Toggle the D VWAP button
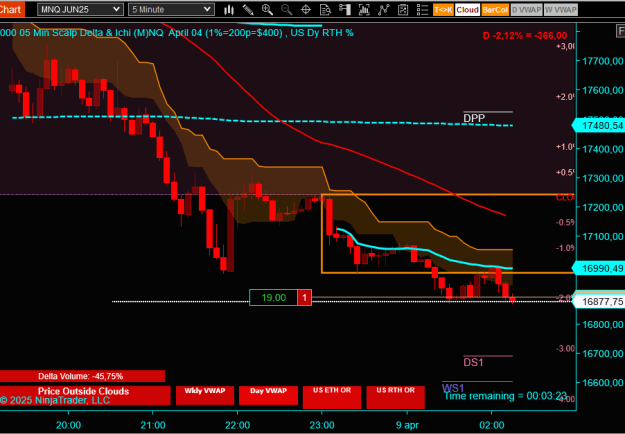Image resolution: width=625 pixels, height=434 pixels. click(526, 10)
